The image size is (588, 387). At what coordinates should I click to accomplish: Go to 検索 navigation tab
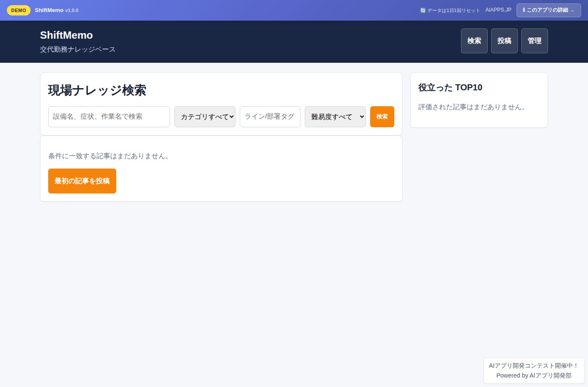tap(474, 41)
